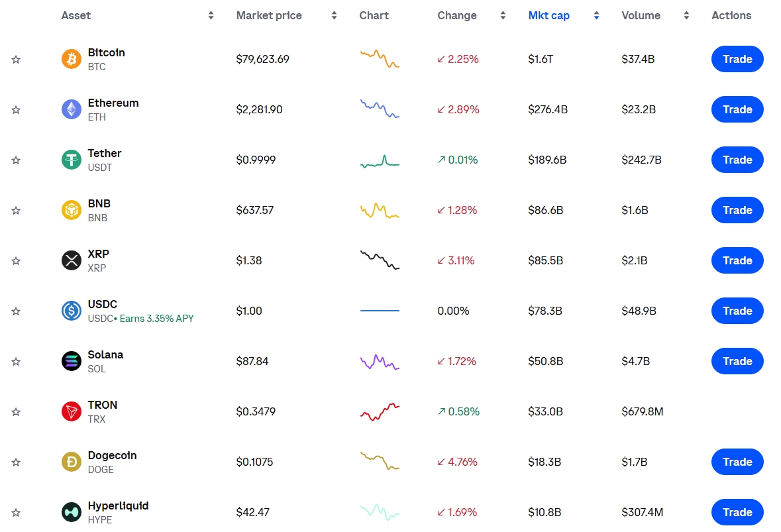Click the TRON coin logo
This screenshot has height=532, width=781.
(72, 411)
